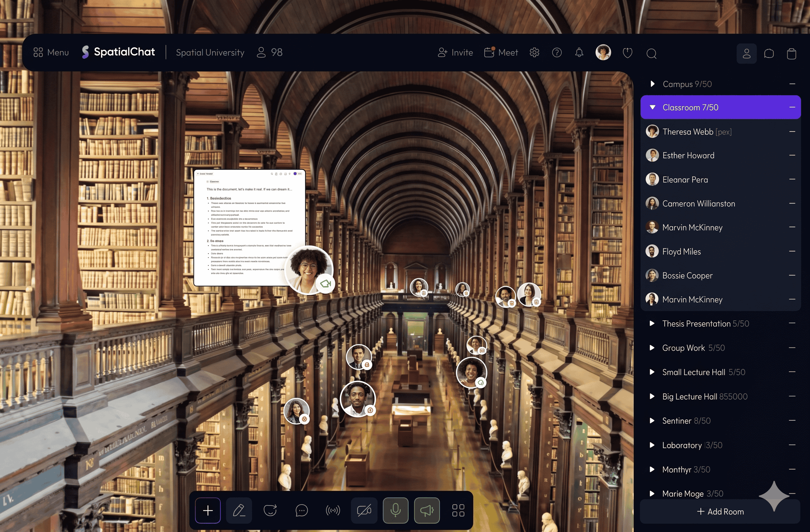Click the minus icon beside Floyd Miles
This screenshot has width=810, height=532.
click(792, 251)
